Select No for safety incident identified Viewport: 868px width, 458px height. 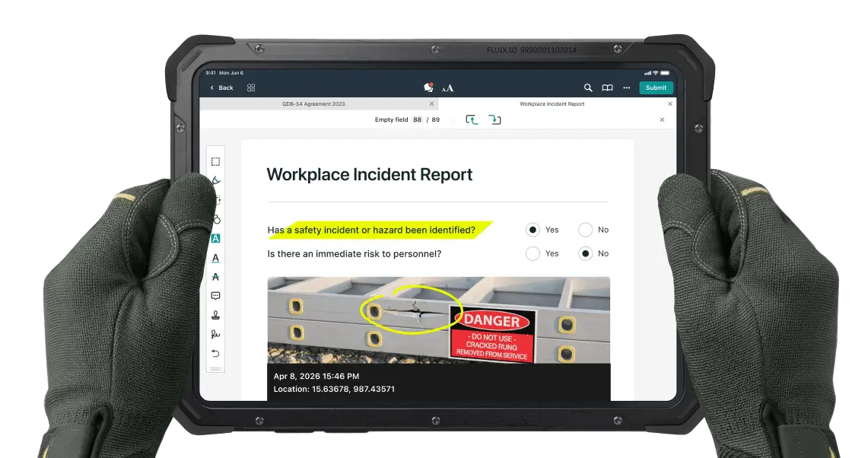[585, 230]
